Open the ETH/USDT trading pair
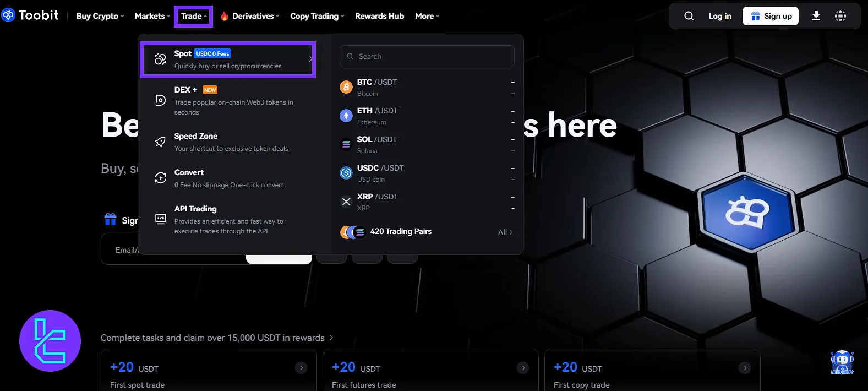This screenshot has height=391, width=868. pyautogui.click(x=427, y=116)
